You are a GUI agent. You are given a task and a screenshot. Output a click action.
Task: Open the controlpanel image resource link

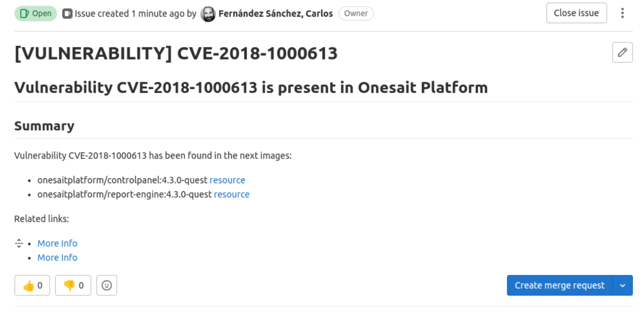[227, 180]
